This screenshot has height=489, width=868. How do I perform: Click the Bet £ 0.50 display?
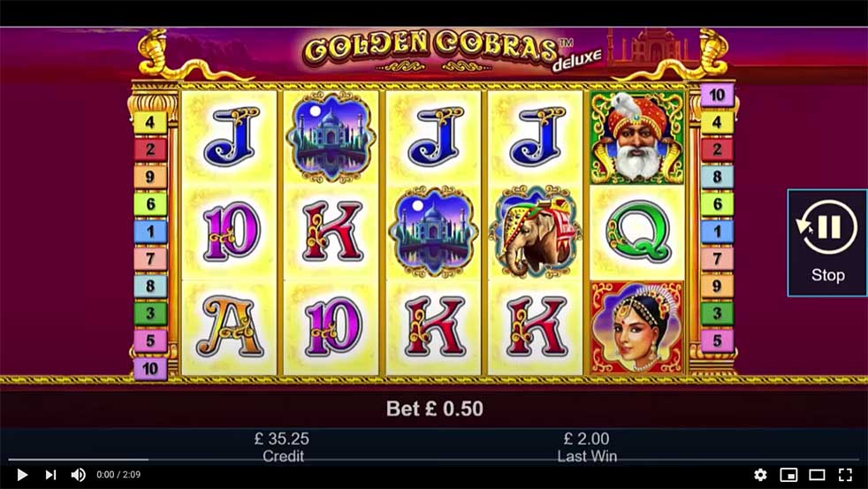[x=435, y=409]
